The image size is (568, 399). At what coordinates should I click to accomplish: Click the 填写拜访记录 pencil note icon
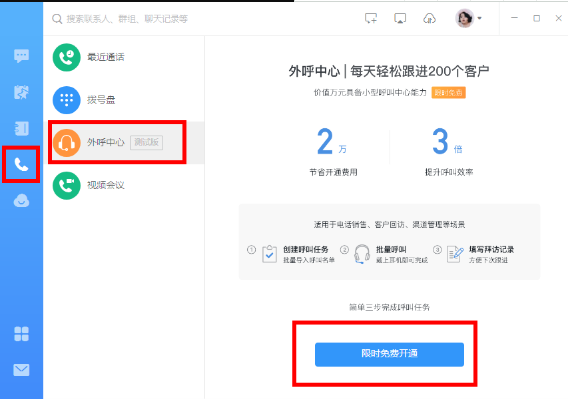455,254
